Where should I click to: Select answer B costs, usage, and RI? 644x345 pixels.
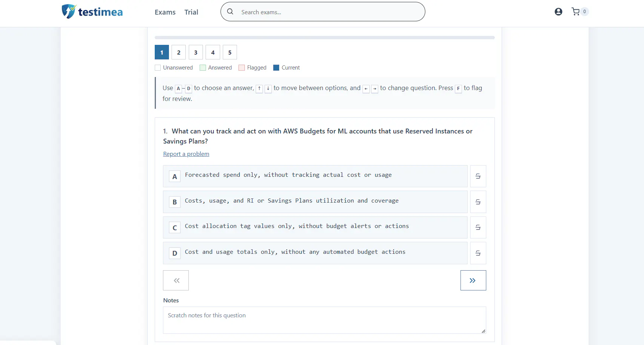point(315,202)
